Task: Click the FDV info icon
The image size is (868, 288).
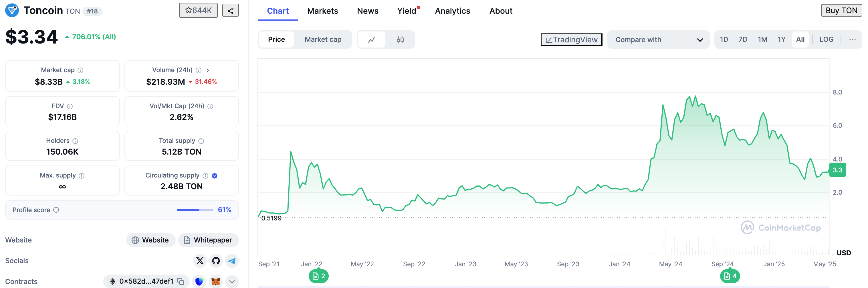Action: (x=70, y=106)
